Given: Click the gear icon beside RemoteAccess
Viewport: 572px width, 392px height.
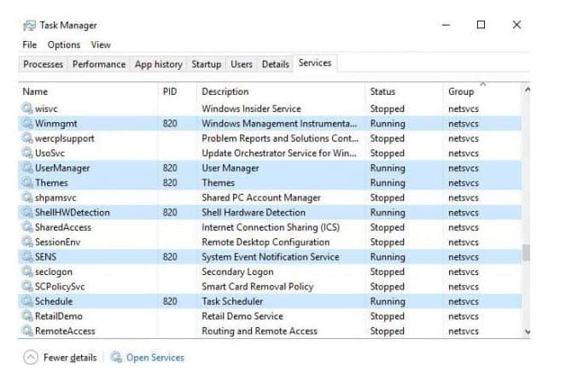Looking at the screenshot, I should [x=27, y=331].
